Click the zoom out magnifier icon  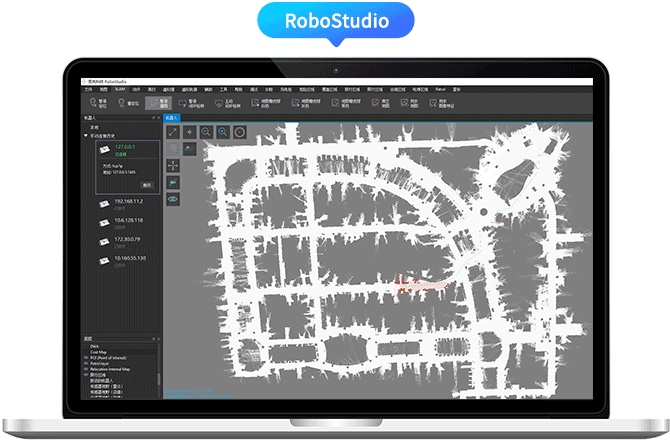[x=207, y=131]
